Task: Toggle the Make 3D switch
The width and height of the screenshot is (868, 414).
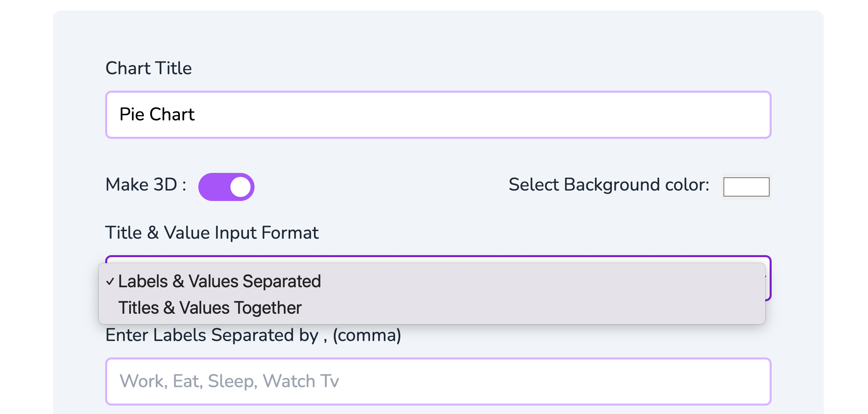Action: point(226,187)
